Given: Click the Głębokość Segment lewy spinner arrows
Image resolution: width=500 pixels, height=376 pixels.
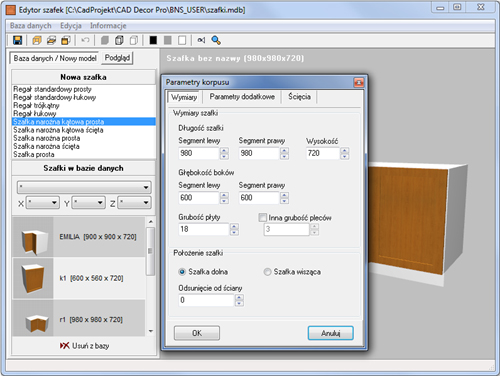Looking at the screenshot, I should [224, 198].
